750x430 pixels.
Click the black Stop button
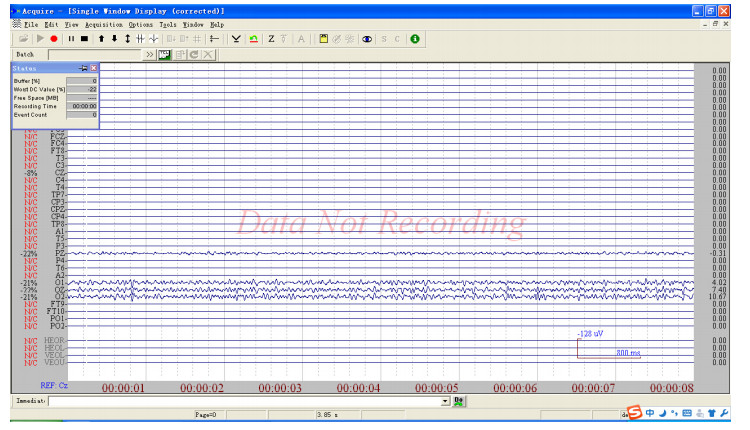pos(85,38)
